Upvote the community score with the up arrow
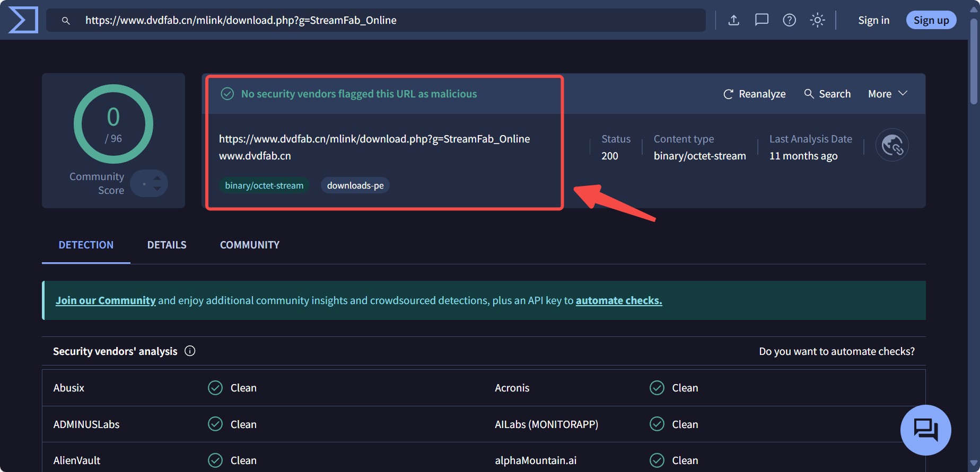This screenshot has height=472, width=980. coord(157,178)
